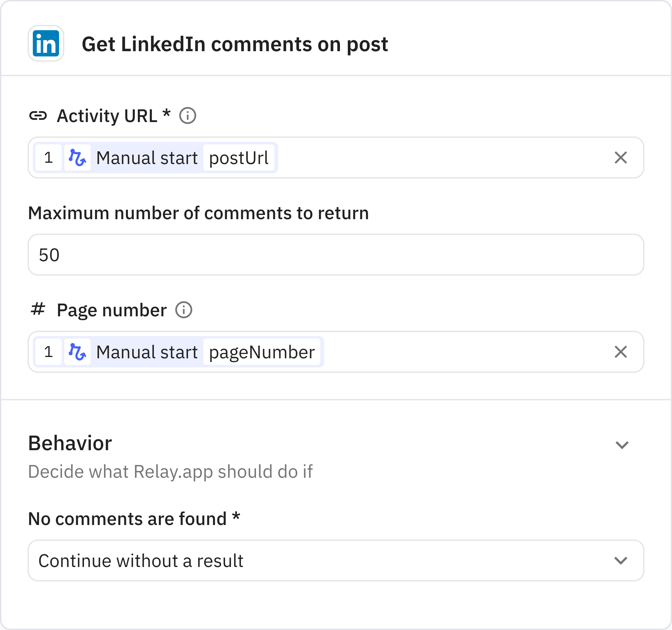The height and width of the screenshot is (630, 672).
Task: Click the Manual start icon in Activity URL
Action: coord(77,157)
